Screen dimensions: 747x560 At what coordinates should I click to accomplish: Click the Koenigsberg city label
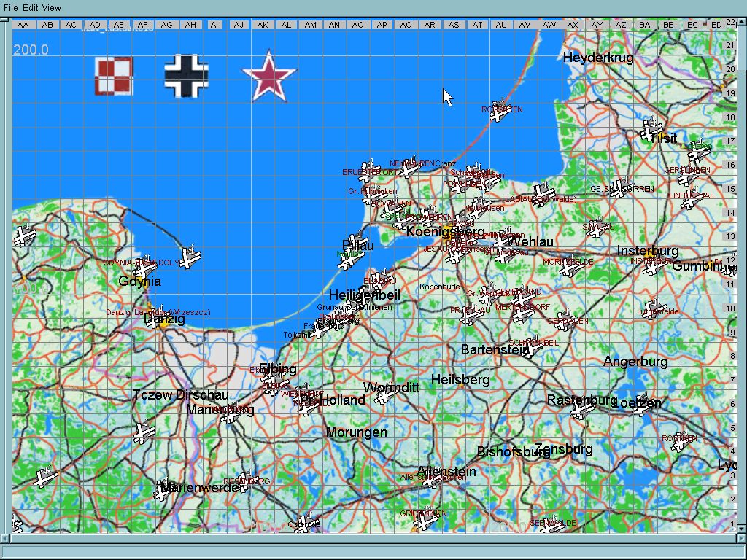click(x=446, y=232)
